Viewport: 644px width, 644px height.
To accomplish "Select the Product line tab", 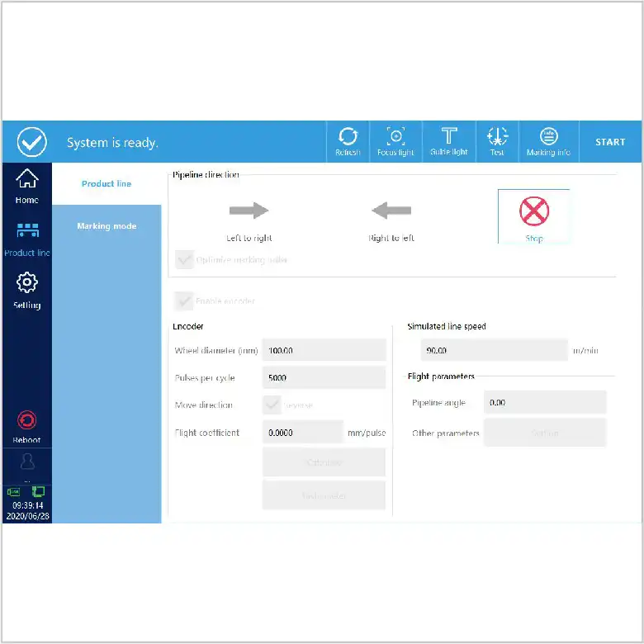I will tap(107, 183).
